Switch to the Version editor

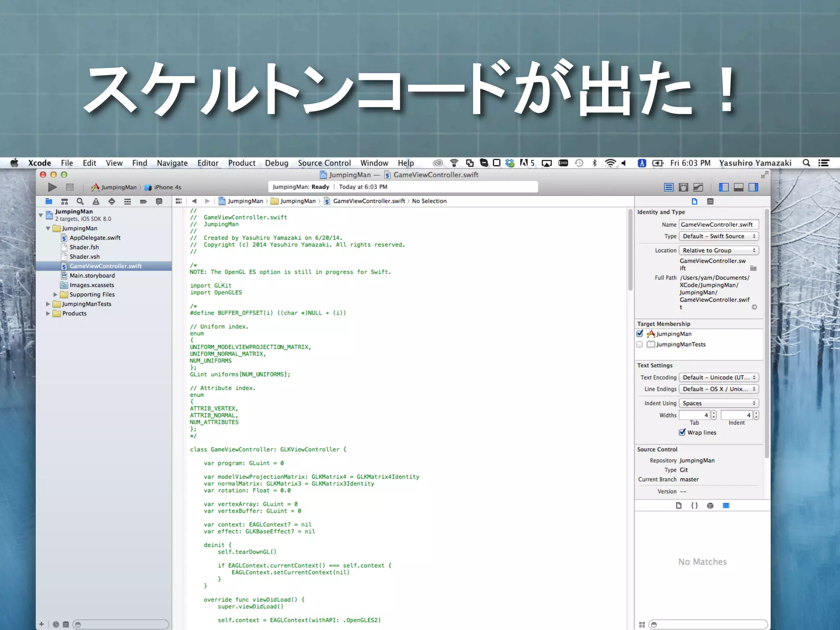click(698, 187)
